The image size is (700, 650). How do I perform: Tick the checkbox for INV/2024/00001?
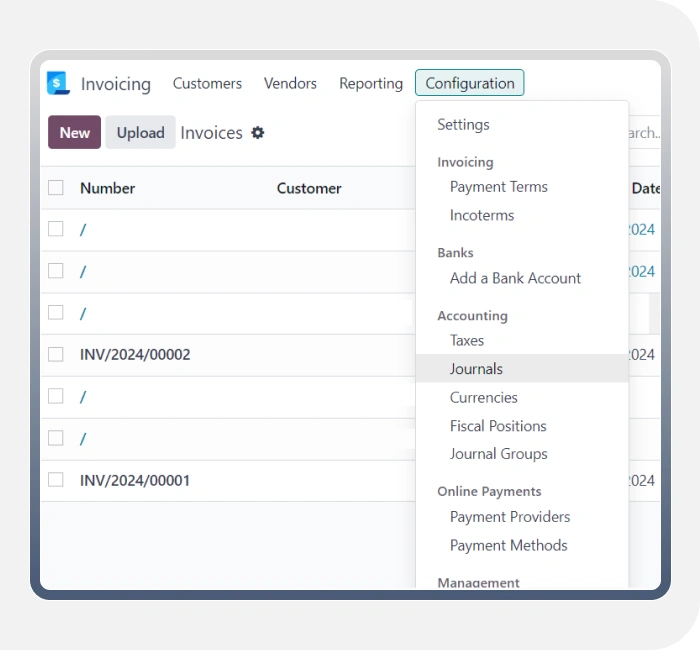click(56, 480)
